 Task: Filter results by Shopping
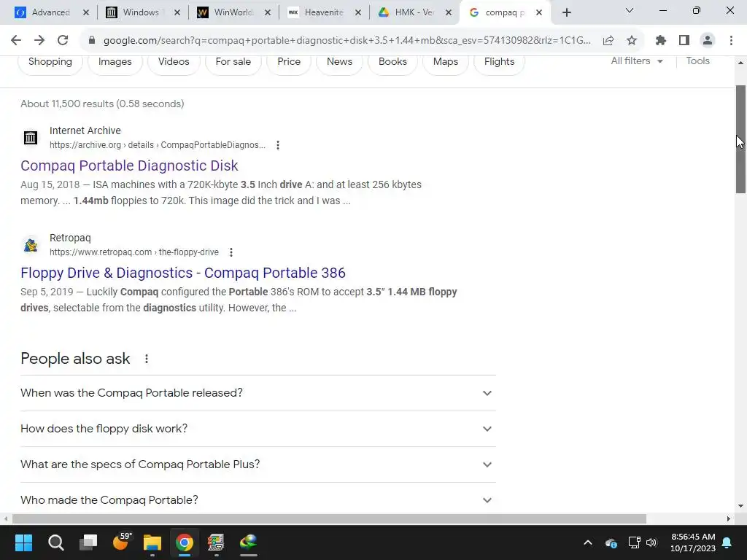point(50,62)
